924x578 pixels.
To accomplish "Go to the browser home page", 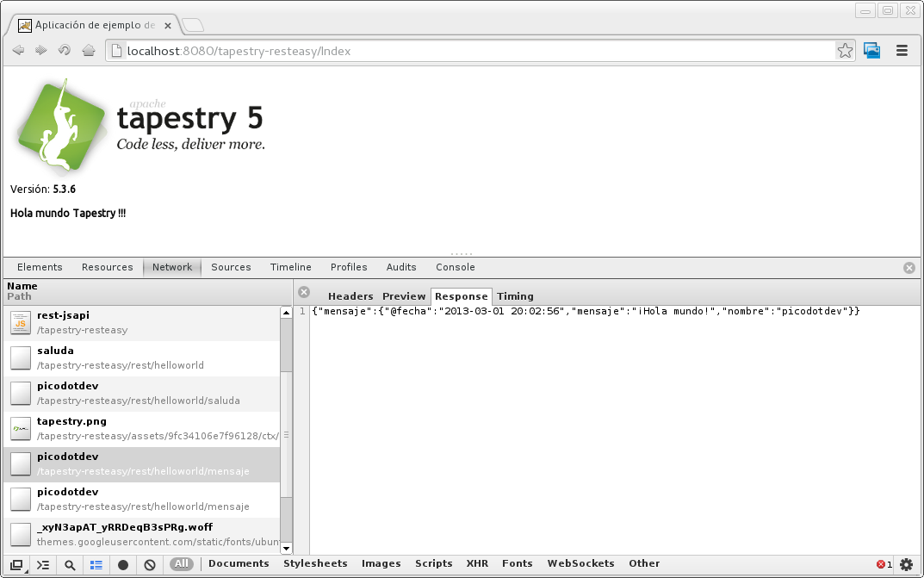I will (x=87, y=50).
